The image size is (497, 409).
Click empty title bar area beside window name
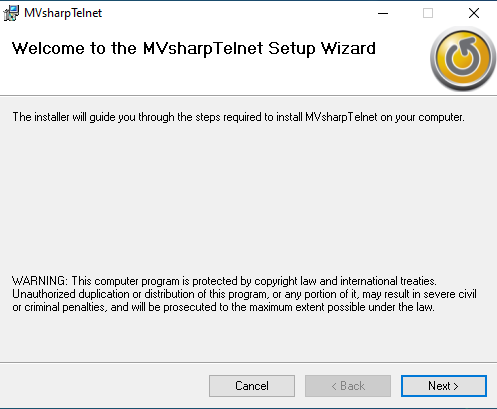(x=233, y=13)
